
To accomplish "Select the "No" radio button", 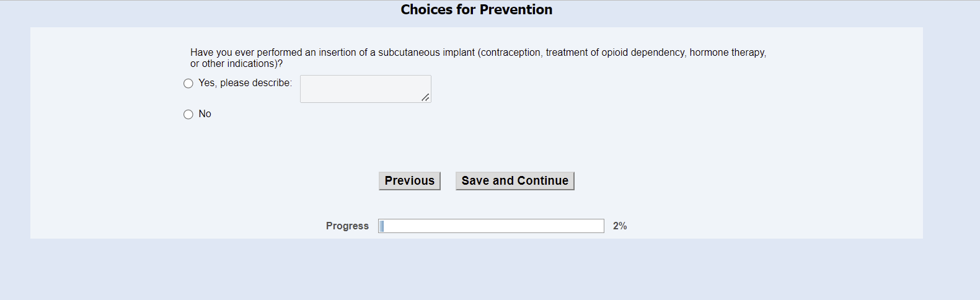I will [x=188, y=115].
